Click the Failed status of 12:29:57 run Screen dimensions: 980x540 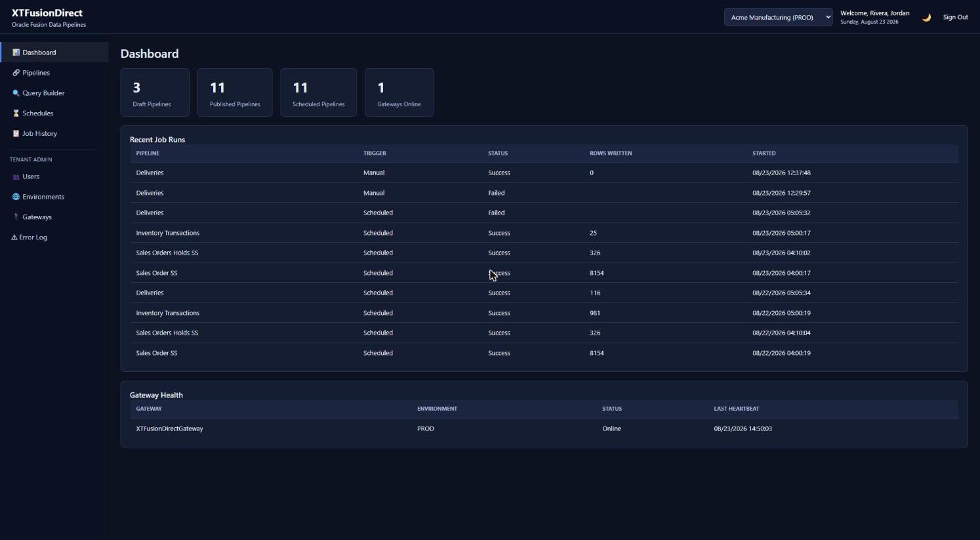coord(497,193)
